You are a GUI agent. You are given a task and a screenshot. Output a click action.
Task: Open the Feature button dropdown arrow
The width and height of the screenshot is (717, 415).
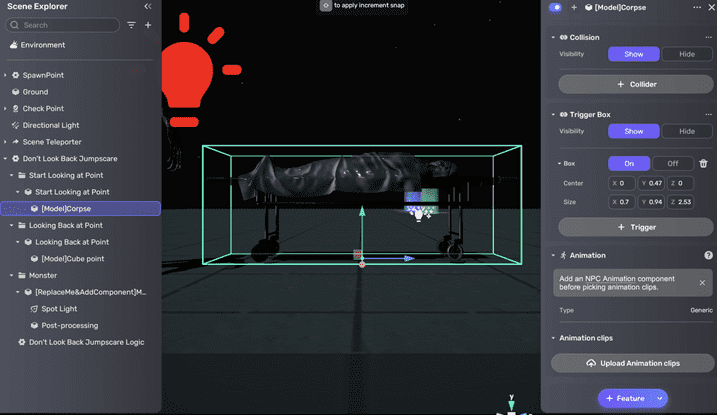(659, 398)
